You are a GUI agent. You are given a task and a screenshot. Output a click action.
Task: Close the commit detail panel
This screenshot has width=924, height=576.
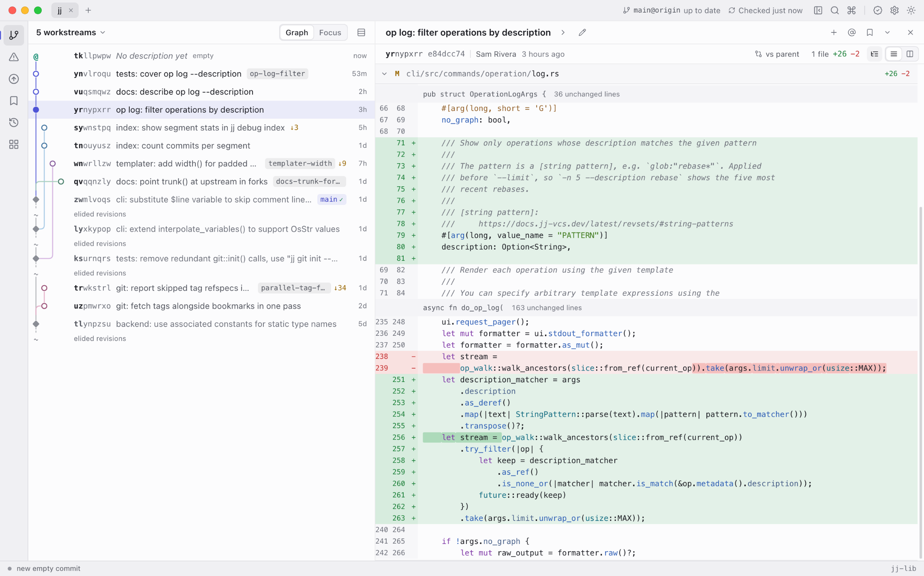(910, 32)
